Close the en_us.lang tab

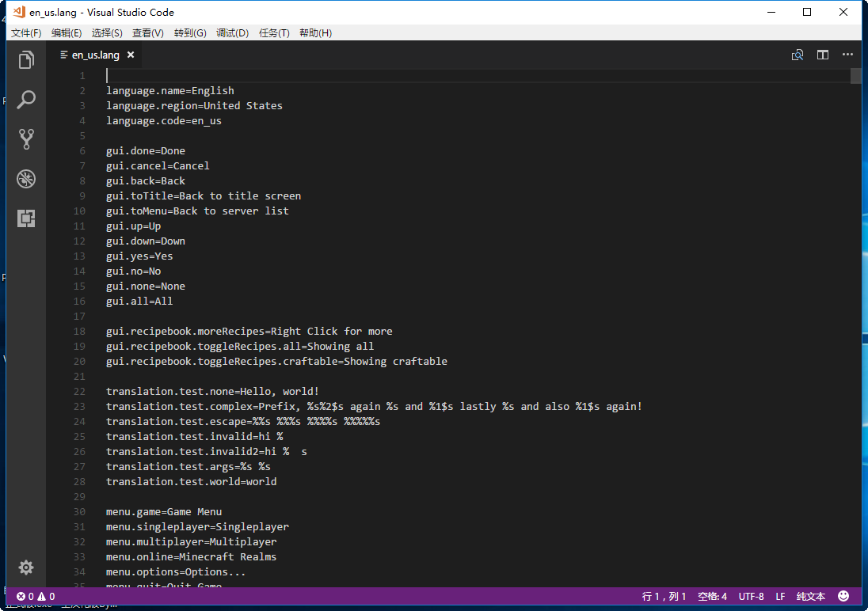(131, 55)
